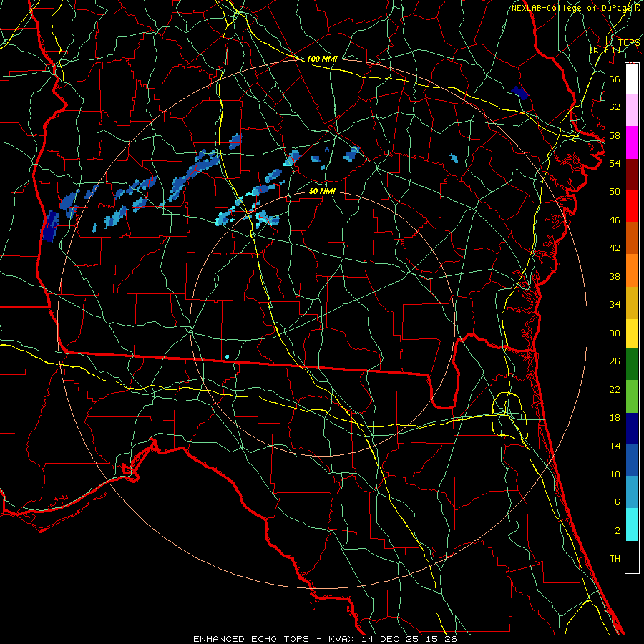Click the '14' legend value
The height and width of the screenshot is (644, 644).
(615, 446)
